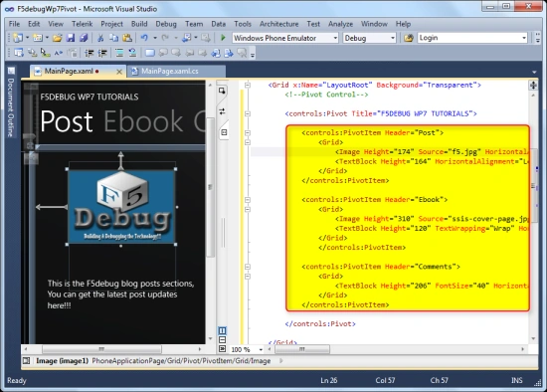Open the Telerik menu

(82, 24)
